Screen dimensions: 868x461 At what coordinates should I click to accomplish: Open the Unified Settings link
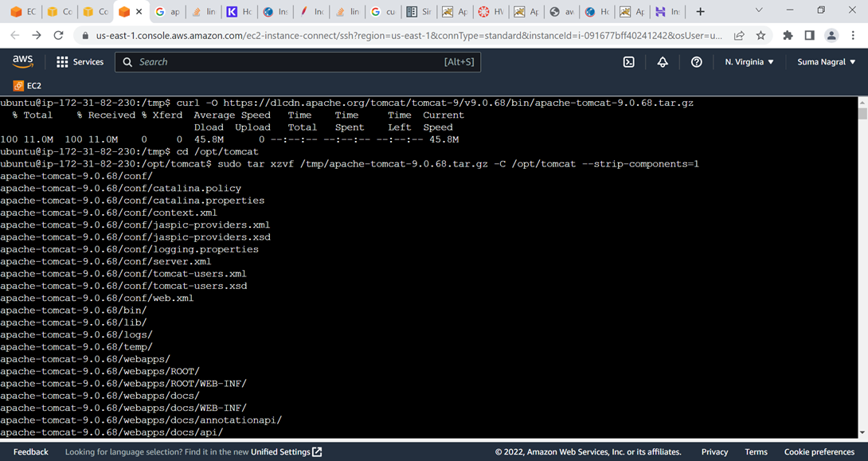point(283,451)
